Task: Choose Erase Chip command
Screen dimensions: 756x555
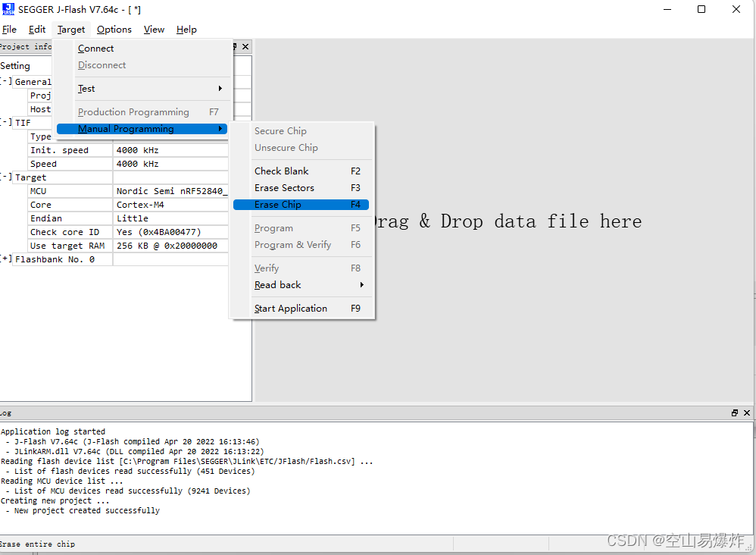Action: [301, 205]
